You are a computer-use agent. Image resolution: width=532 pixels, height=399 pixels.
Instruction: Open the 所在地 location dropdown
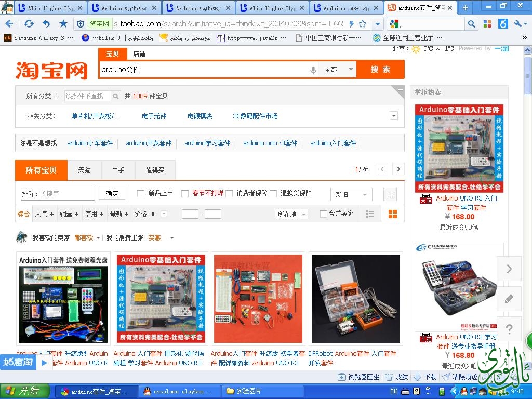(x=291, y=214)
